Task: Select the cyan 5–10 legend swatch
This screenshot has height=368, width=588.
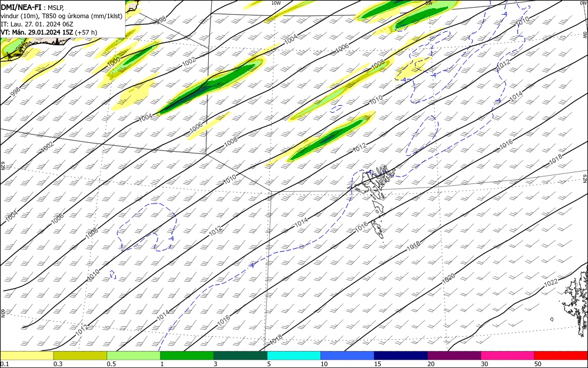Action: (x=294, y=356)
